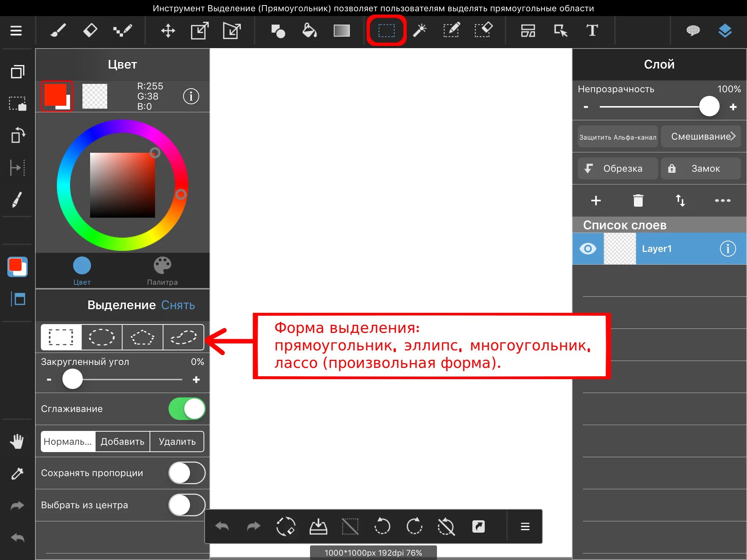Select the Добавить selection mode

click(123, 442)
